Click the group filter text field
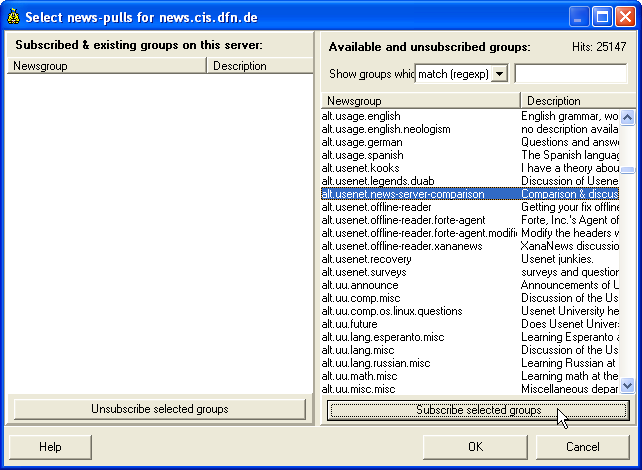 coord(573,74)
